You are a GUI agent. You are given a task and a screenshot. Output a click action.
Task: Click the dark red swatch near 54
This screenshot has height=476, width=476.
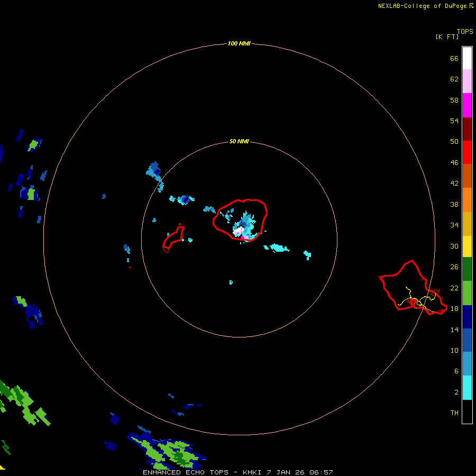(x=467, y=129)
